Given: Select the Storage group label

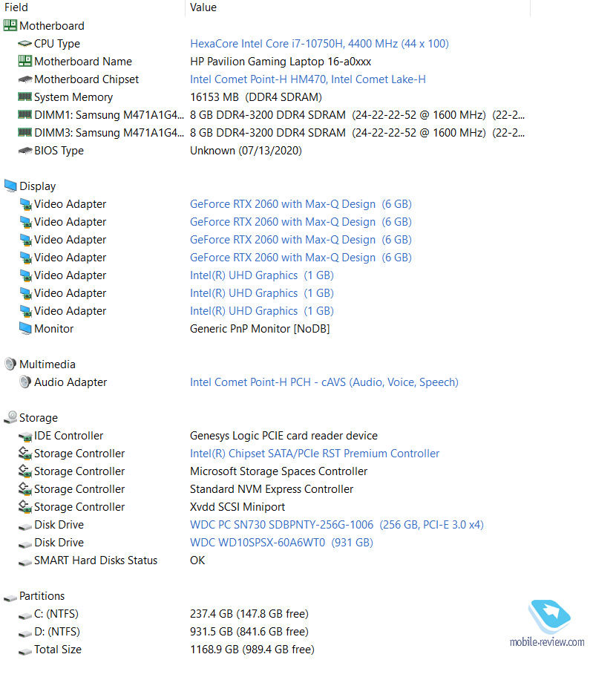Looking at the screenshot, I should 39,418.
